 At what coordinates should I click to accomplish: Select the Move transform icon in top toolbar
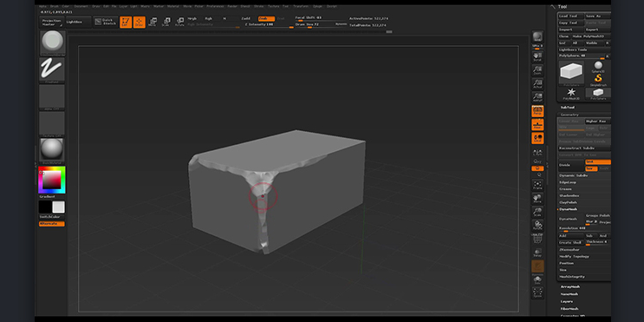coord(153,23)
